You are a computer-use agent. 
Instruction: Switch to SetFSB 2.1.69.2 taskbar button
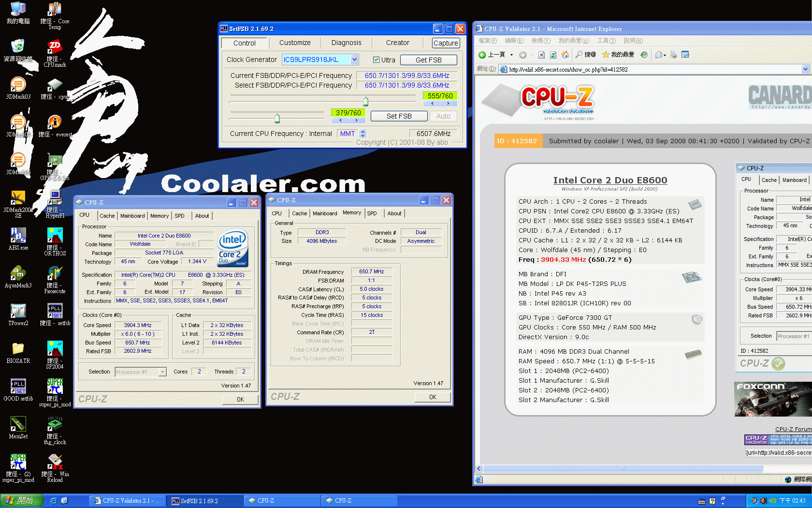tap(204, 501)
